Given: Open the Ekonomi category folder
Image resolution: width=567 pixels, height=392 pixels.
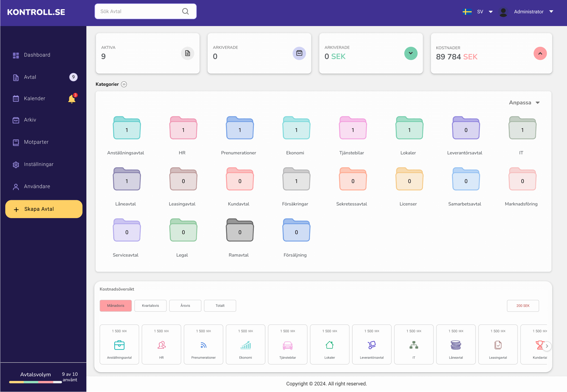Looking at the screenshot, I should [x=296, y=128].
